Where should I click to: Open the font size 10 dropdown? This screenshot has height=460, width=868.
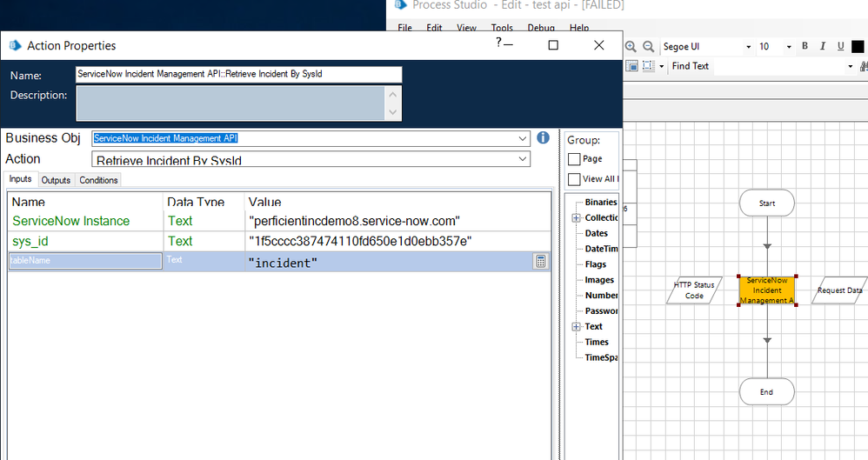(x=789, y=47)
